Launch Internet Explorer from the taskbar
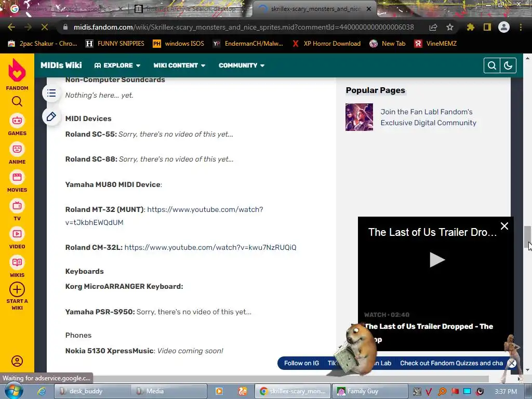The image size is (532, 399). pyautogui.click(x=42, y=391)
